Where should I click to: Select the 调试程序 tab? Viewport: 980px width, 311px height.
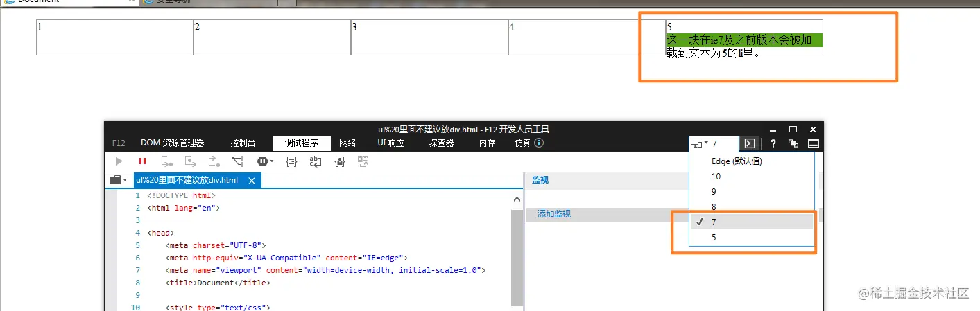pyautogui.click(x=301, y=143)
